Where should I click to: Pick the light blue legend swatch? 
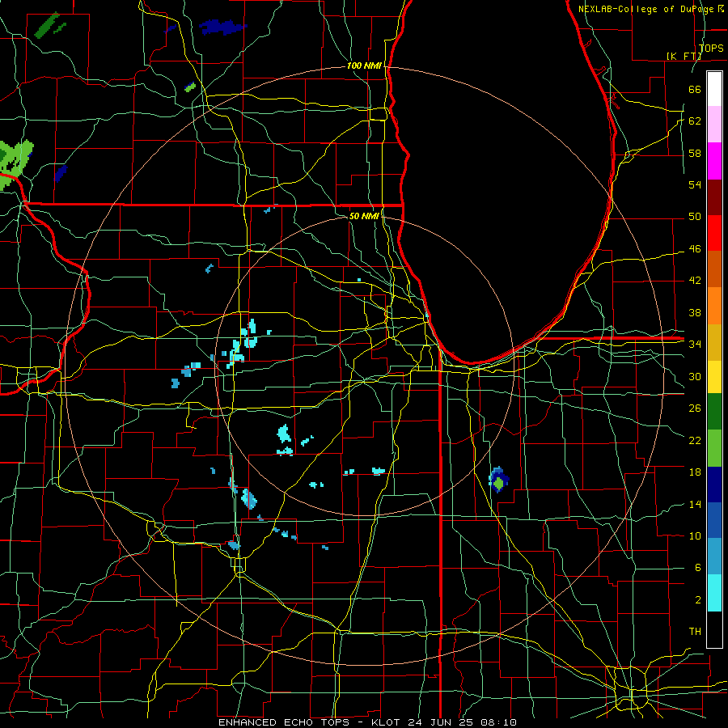coord(714,556)
